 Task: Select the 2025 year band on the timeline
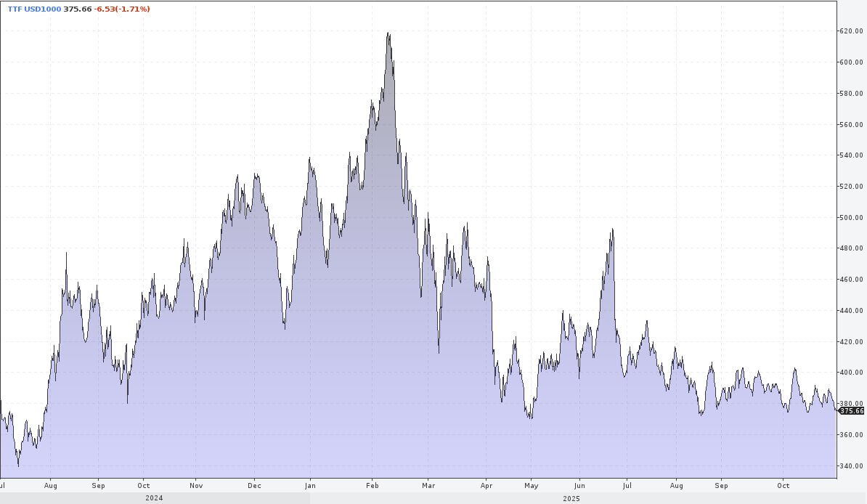pyautogui.click(x=570, y=498)
